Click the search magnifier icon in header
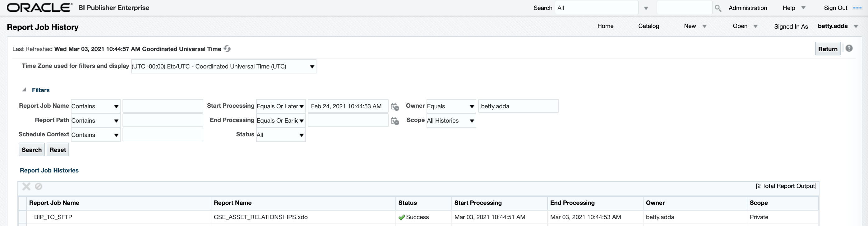The image size is (868, 226). [718, 8]
